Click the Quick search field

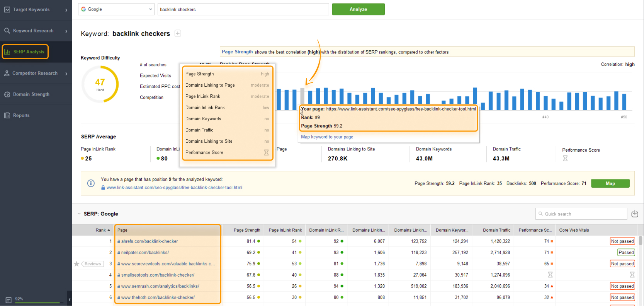[581, 214]
